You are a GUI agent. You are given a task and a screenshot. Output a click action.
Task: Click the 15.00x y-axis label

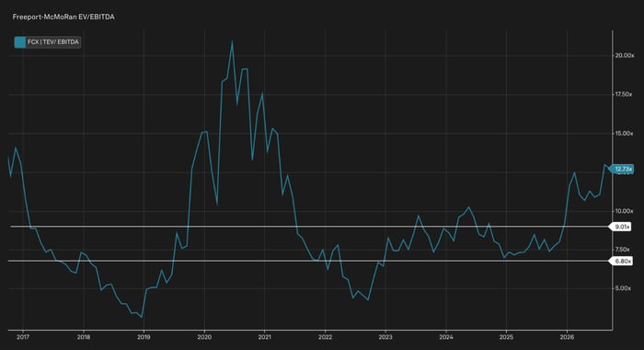click(624, 134)
